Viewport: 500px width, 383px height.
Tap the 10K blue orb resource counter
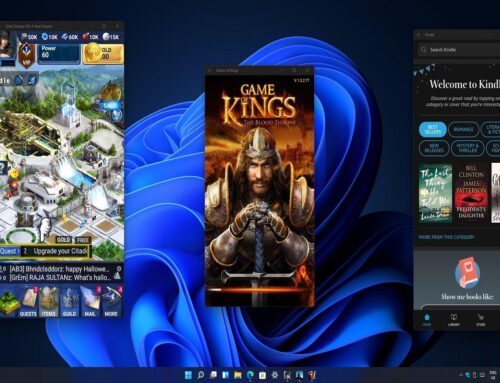49,37
